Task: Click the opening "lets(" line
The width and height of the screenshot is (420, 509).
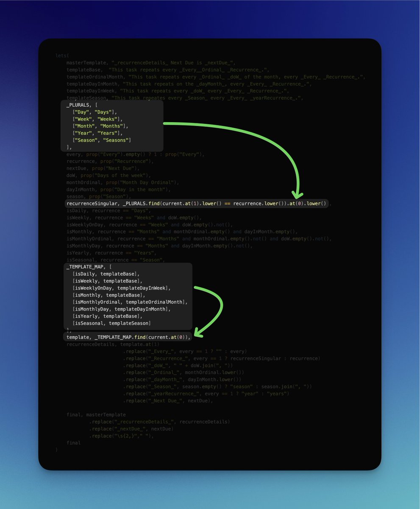Action: pos(62,56)
